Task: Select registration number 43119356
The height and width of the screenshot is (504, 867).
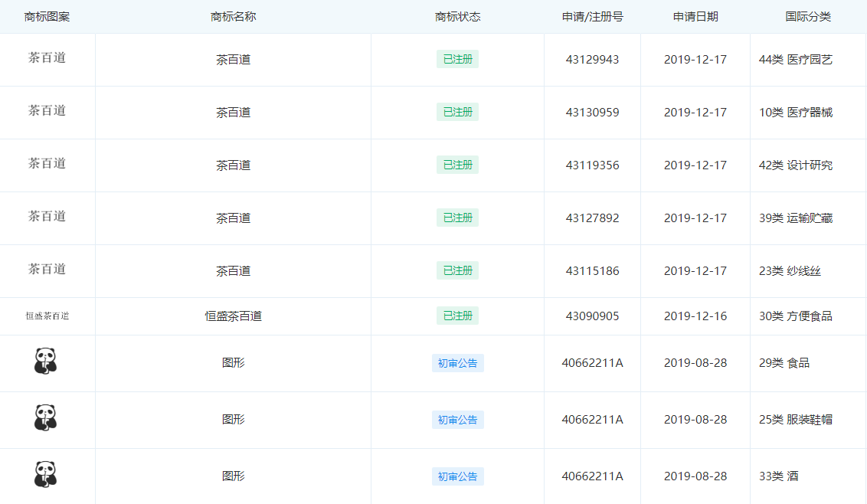Action: [592, 165]
